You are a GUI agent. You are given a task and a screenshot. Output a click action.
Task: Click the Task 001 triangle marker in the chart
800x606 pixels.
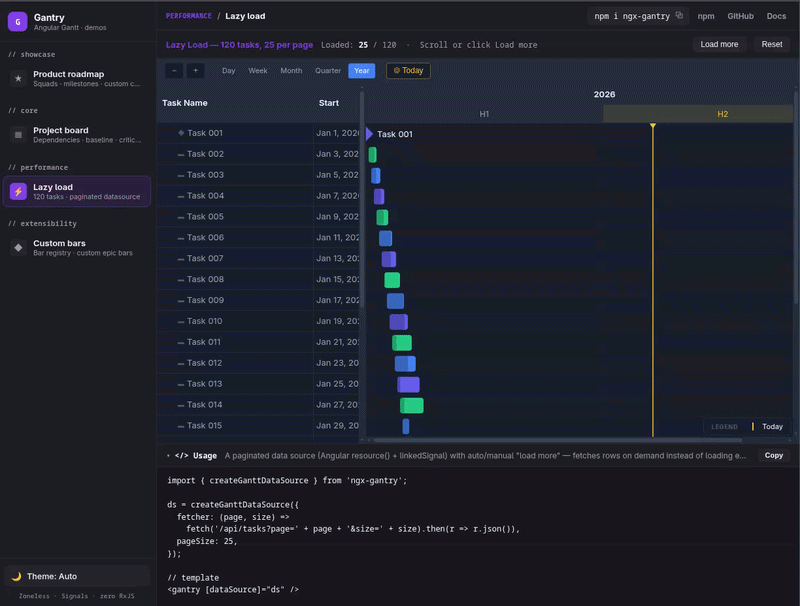click(369, 134)
